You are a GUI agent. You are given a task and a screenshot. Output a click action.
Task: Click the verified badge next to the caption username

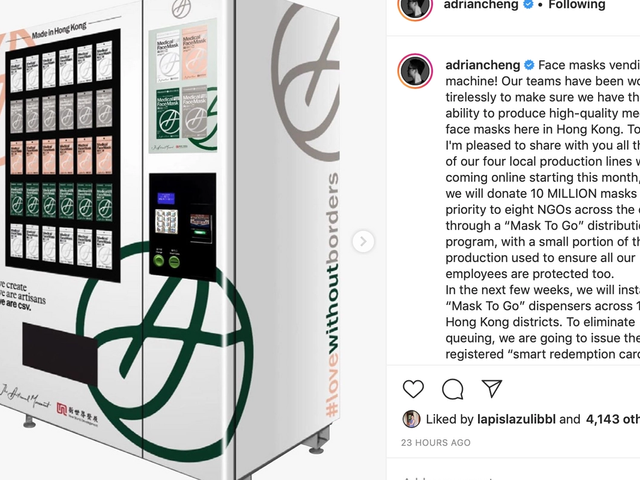coord(529,65)
